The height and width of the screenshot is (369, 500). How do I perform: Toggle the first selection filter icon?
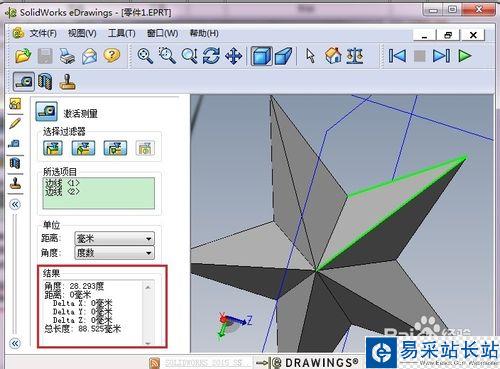point(53,148)
